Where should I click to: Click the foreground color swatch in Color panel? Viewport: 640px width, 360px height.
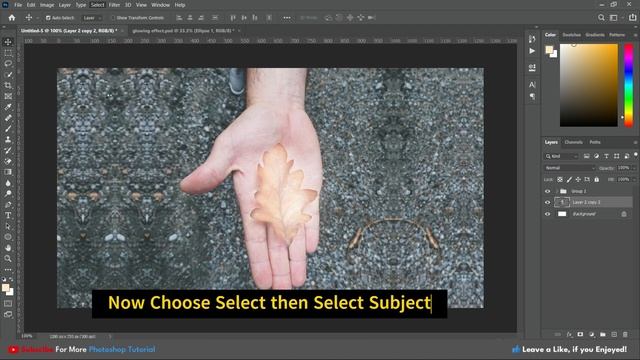[x=549, y=50]
